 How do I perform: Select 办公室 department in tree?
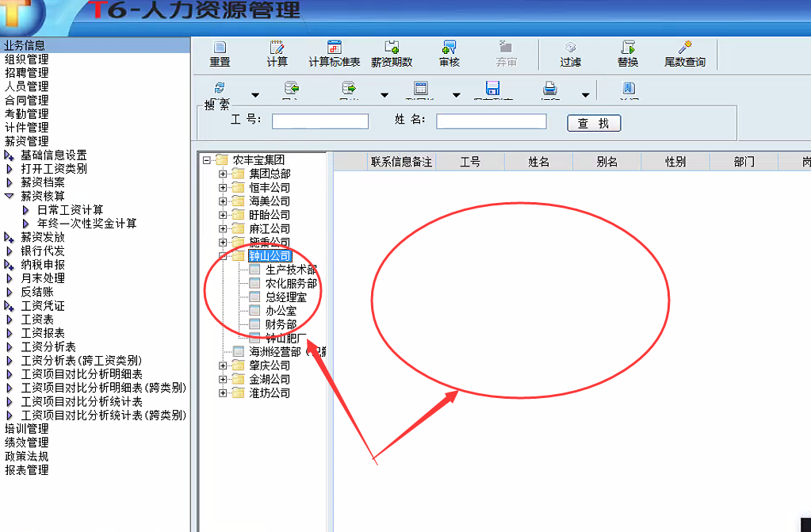tap(281, 311)
